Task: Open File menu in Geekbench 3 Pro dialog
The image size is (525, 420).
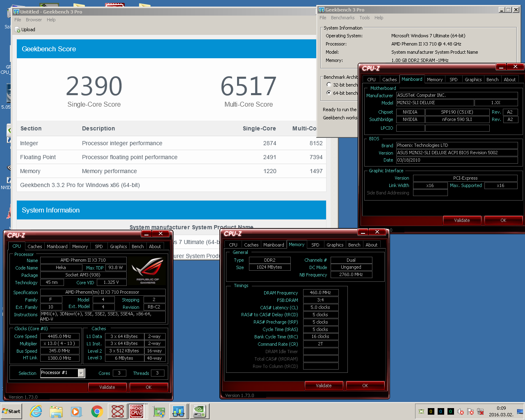Action: pyautogui.click(x=323, y=18)
